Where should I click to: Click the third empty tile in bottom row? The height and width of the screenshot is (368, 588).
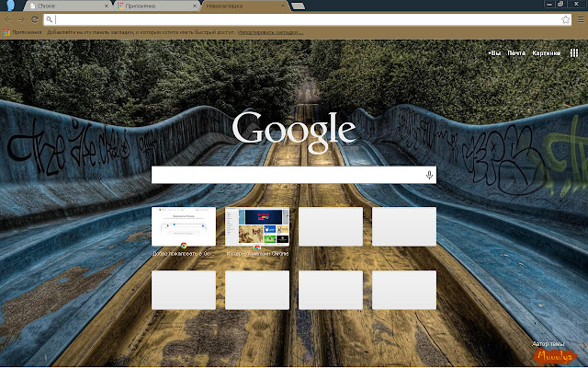coord(331,290)
